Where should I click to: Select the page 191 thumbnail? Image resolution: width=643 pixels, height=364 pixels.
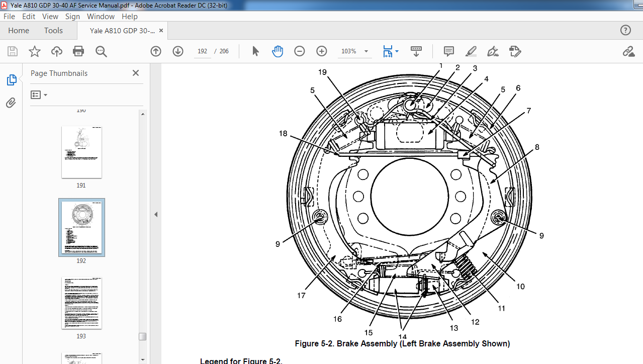[x=81, y=152]
